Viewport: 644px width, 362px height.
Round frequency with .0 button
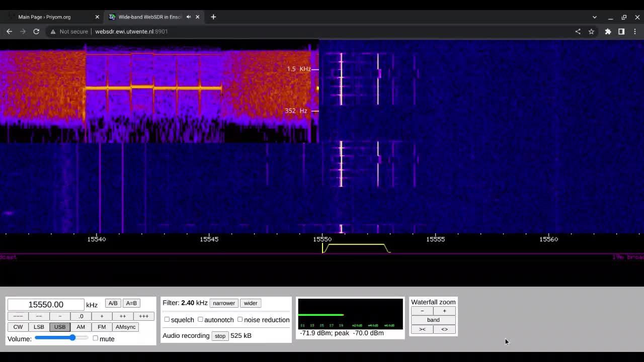(x=80, y=316)
